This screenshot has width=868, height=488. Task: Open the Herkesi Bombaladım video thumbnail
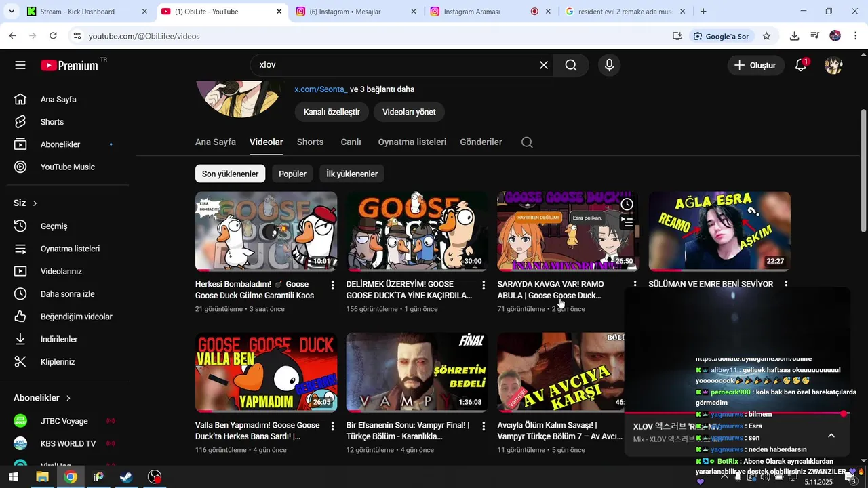pos(266,231)
